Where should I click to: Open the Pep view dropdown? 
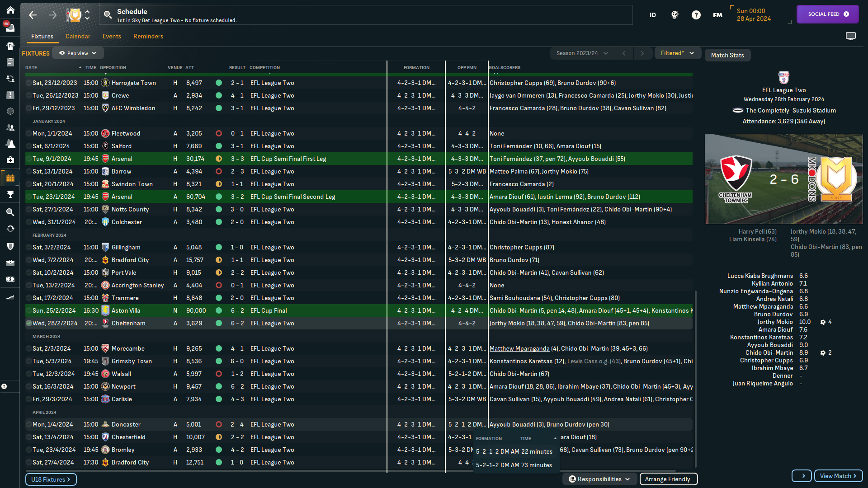point(78,53)
